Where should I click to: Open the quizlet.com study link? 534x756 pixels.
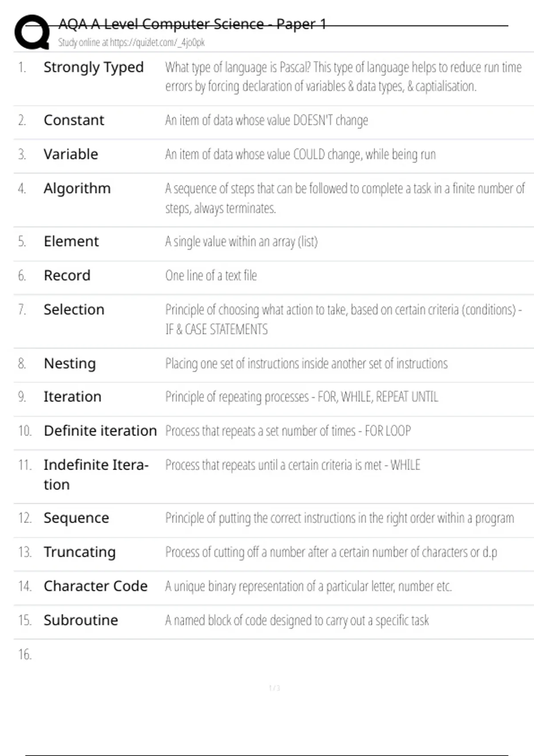(131, 43)
